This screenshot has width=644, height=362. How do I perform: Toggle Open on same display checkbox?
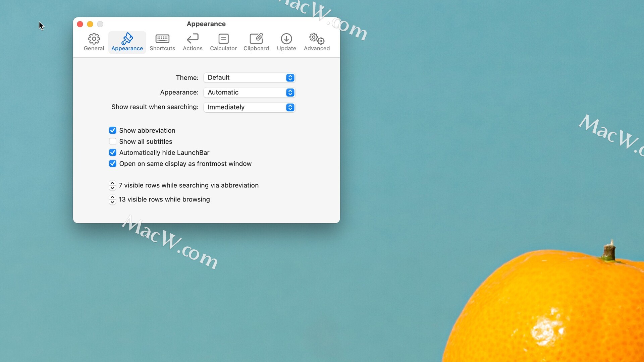pos(113,164)
